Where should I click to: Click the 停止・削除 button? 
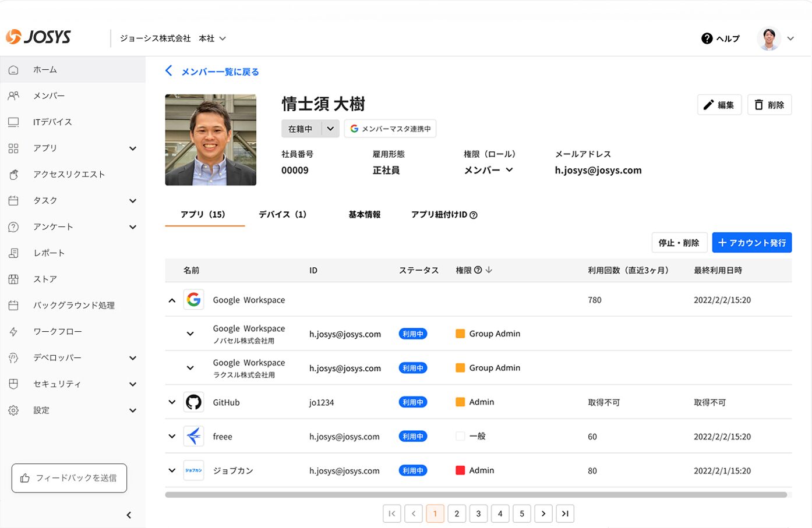(679, 243)
